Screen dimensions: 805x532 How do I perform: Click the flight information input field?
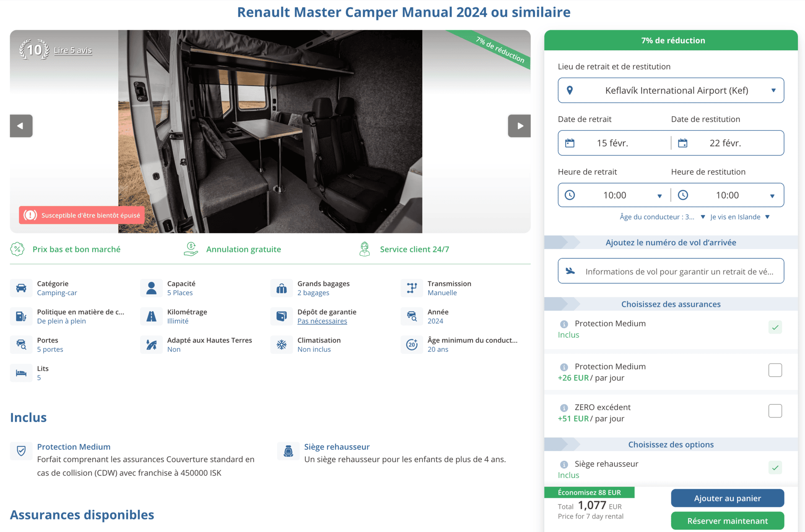point(679,271)
